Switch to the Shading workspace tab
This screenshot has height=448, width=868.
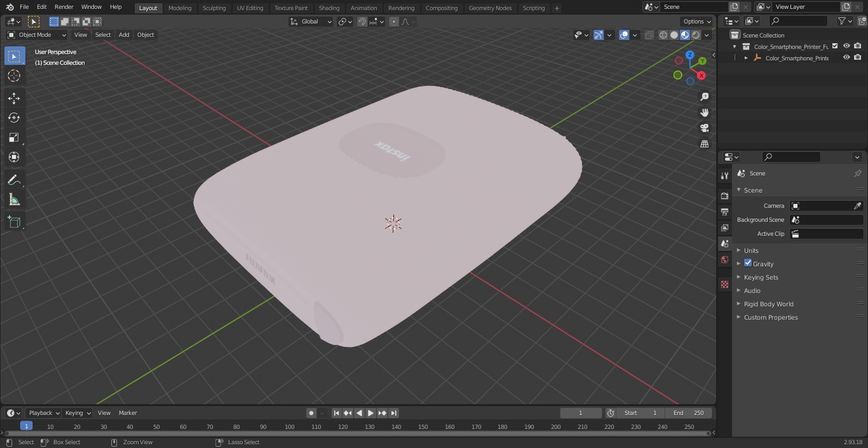329,8
